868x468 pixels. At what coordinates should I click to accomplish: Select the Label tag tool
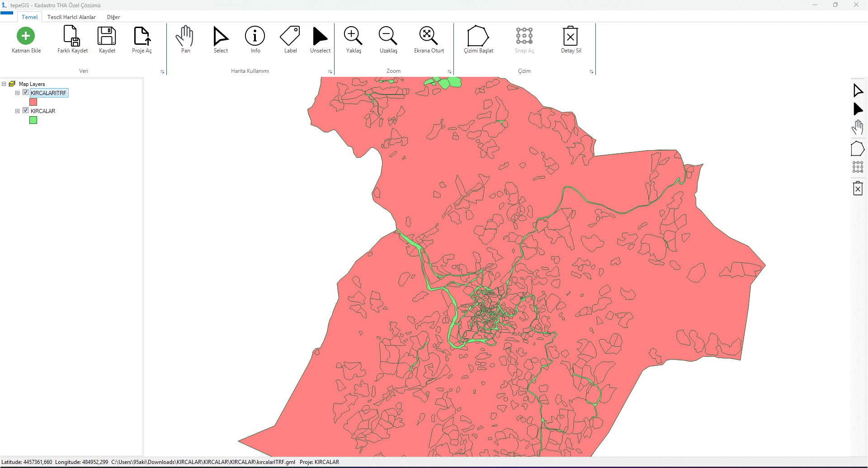[290, 36]
